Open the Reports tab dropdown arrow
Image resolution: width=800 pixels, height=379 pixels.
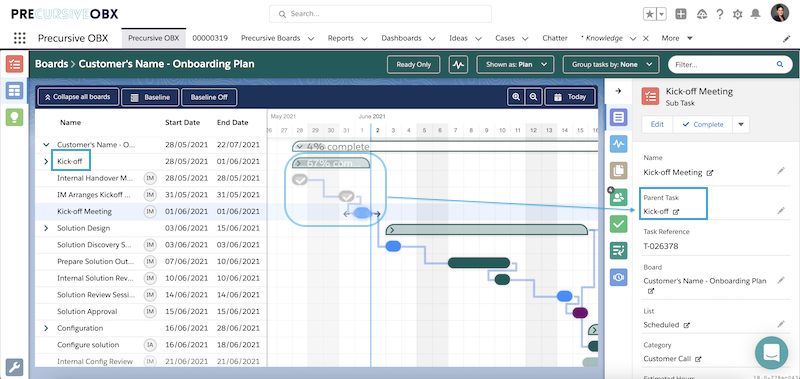[364, 38]
